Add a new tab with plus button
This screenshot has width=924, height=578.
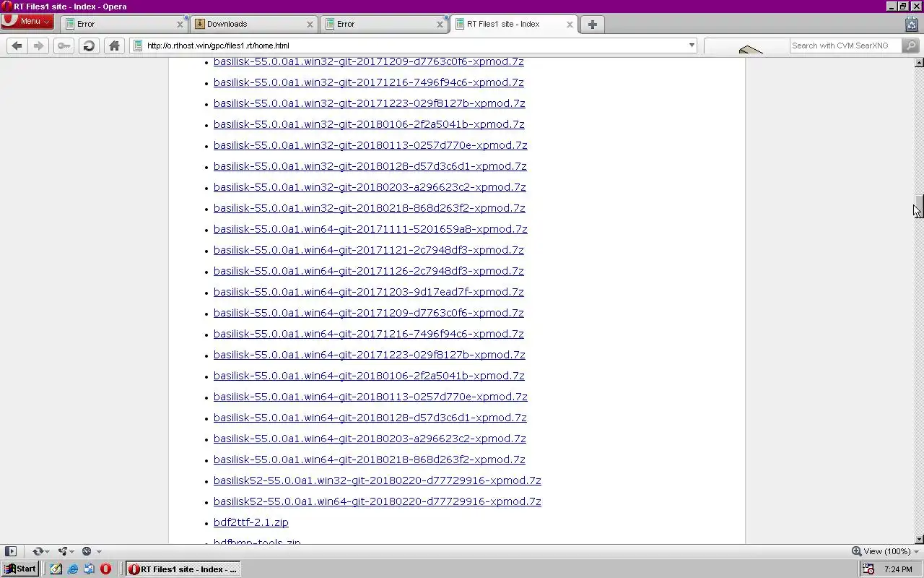593,24
